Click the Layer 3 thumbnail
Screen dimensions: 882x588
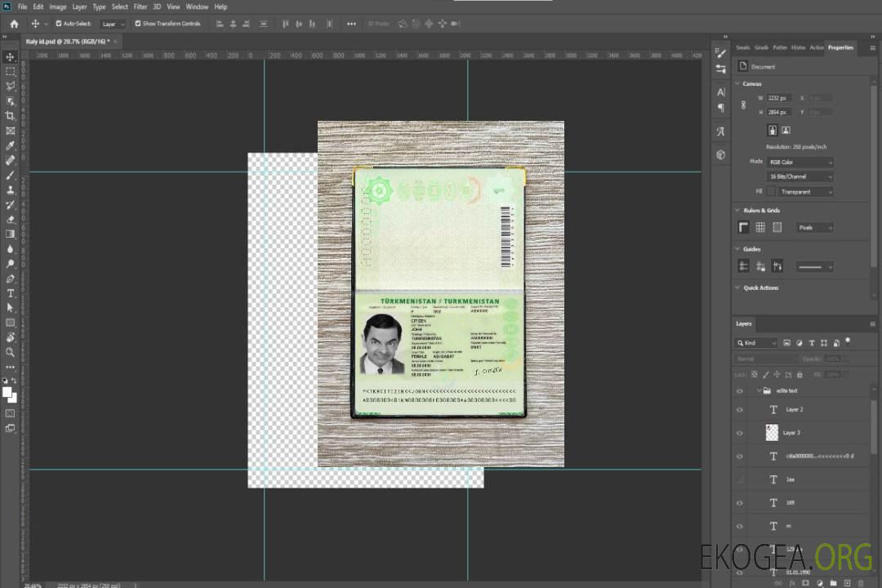pos(772,433)
